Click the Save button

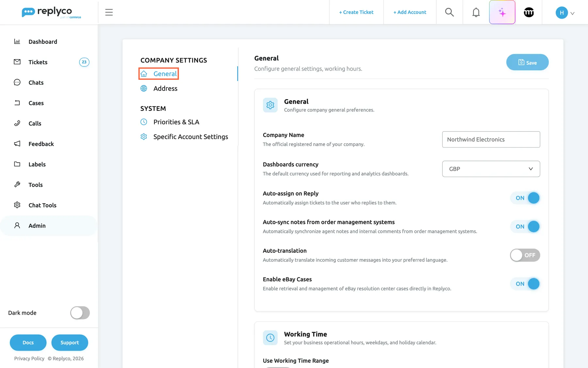coord(527,62)
